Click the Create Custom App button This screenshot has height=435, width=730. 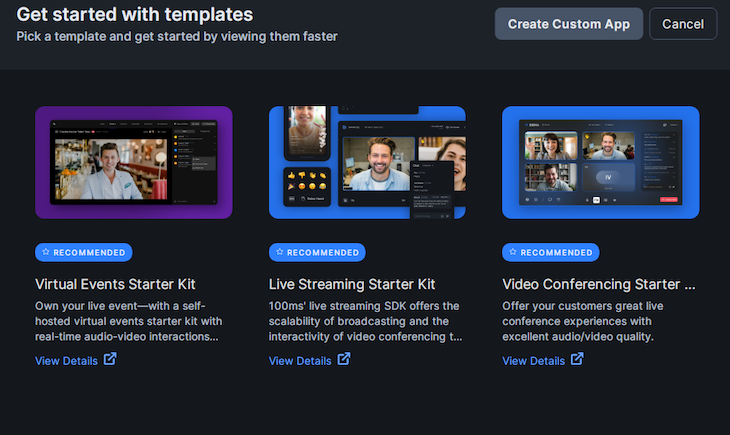point(568,24)
